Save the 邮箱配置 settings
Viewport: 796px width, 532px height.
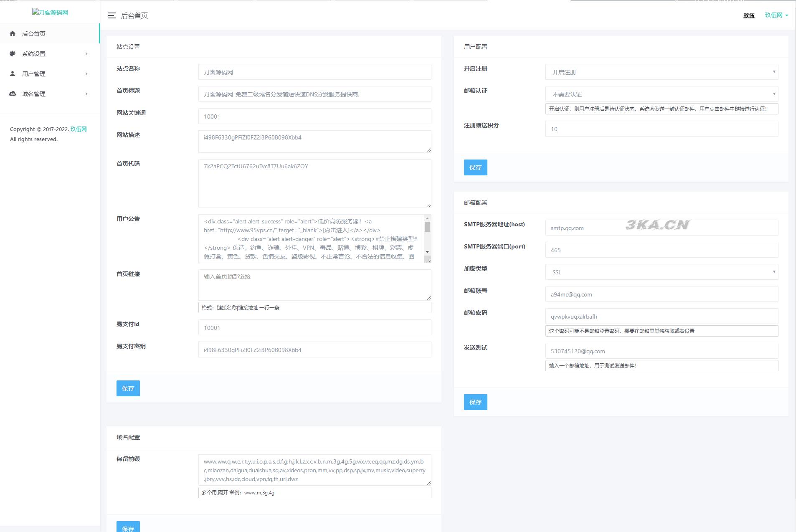[x=475, y=402]
